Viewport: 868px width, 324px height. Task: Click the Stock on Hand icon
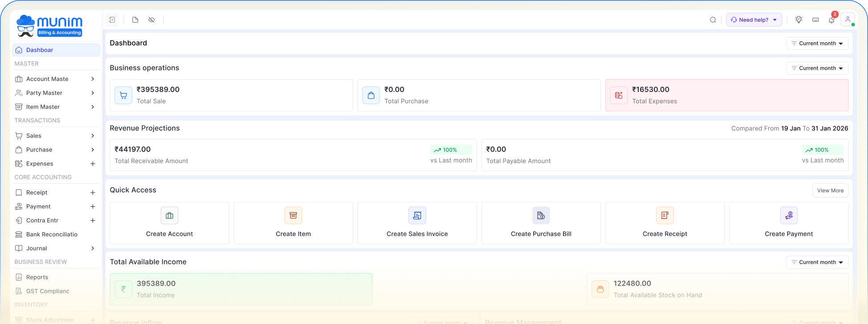point(600,289)
